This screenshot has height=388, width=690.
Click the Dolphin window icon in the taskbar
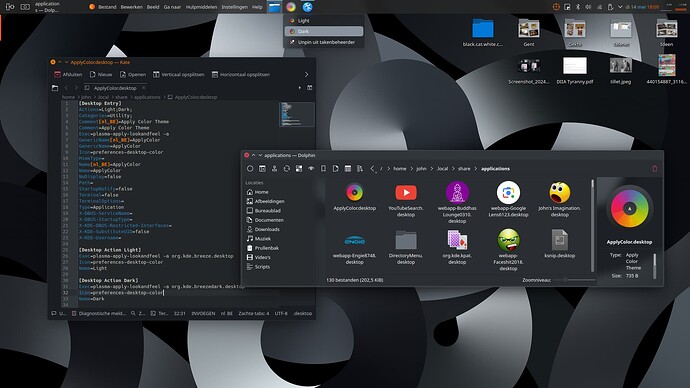(274, 7)
